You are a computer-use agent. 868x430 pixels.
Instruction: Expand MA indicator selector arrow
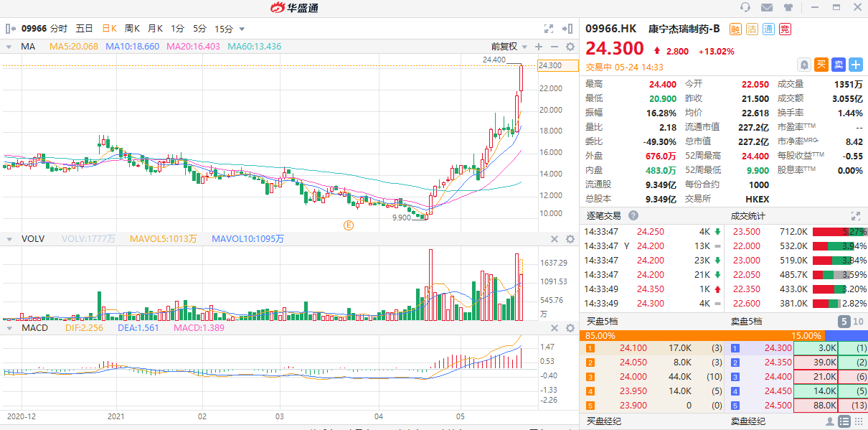click(x=9, y=47)
